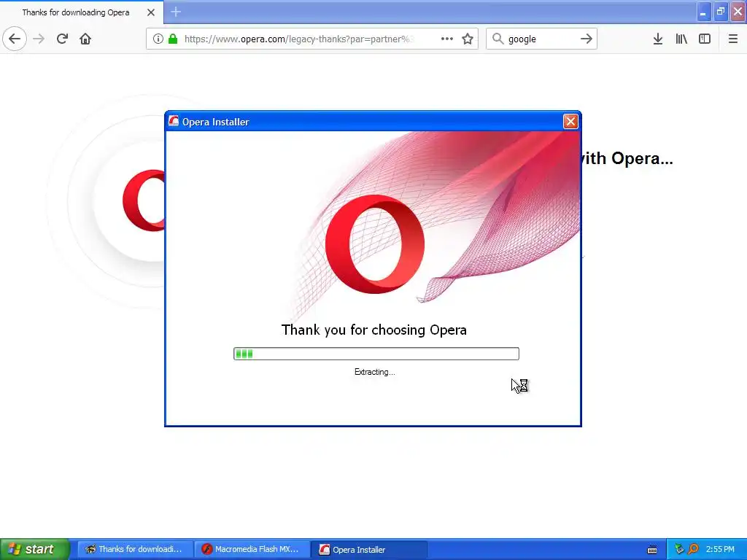747x560 pixels.
Task: Click the search magnifier icon
Action: tap(498, 39)
